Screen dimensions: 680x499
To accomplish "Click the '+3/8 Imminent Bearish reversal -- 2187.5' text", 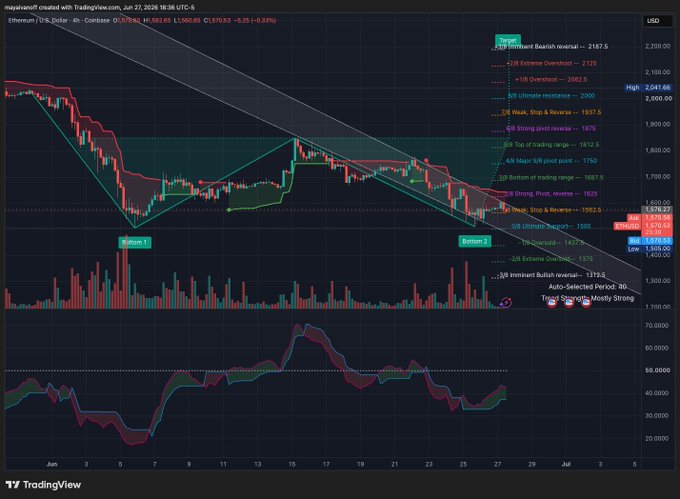I will coord(552,46).
